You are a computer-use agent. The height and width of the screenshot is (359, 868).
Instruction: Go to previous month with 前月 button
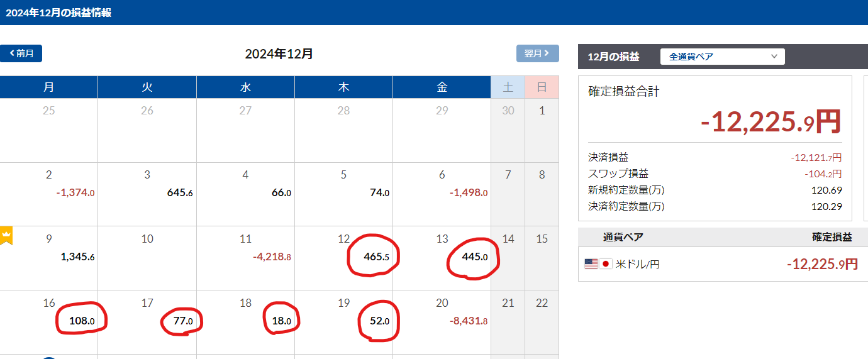pyautogui.click(x=21, y=53)
